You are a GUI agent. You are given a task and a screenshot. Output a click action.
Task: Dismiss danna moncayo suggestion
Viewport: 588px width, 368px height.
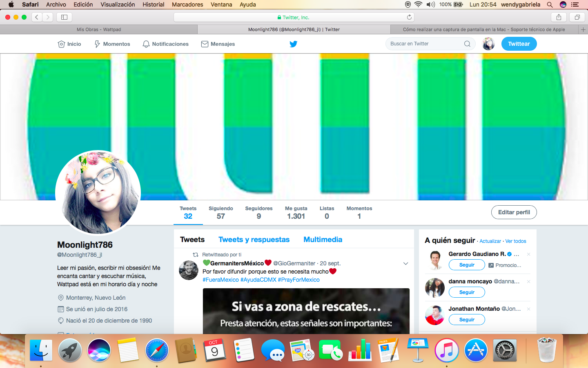click(x=528, y=282)
